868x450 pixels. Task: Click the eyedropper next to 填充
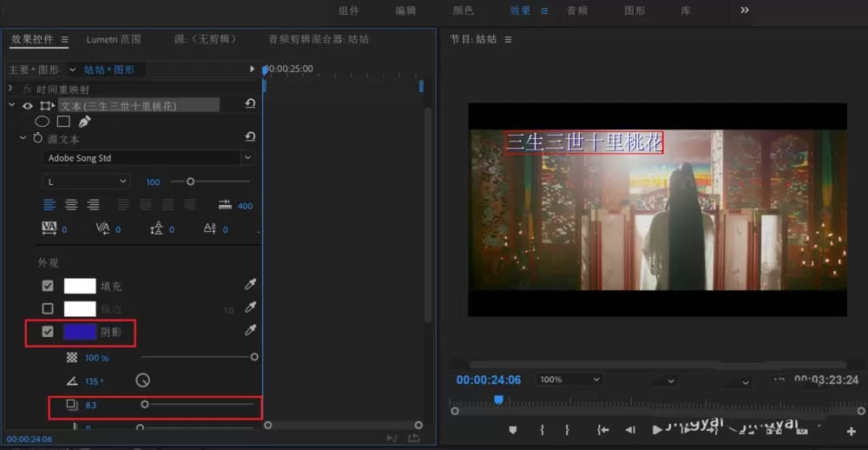pos(251,285)
